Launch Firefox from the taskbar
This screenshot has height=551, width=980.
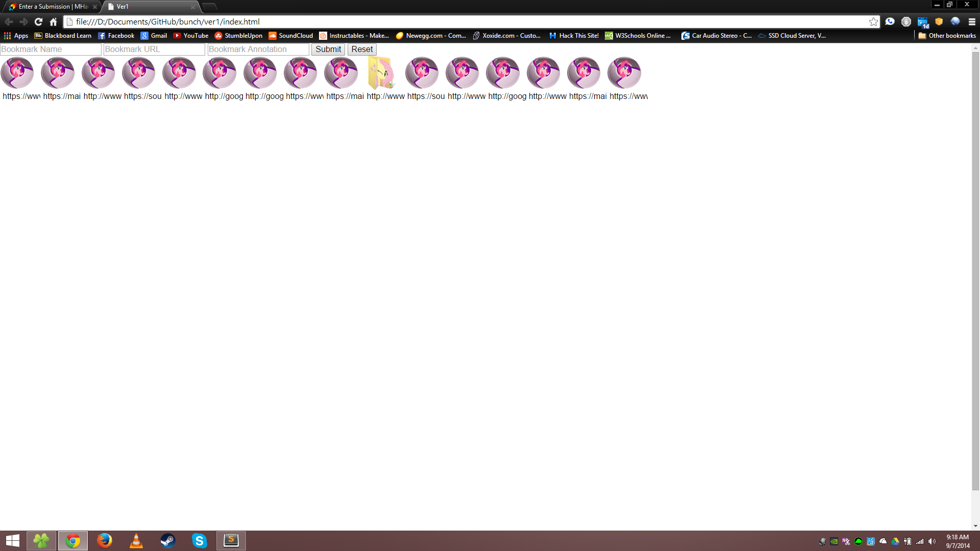pyautogui.click(x=104, y=540)
